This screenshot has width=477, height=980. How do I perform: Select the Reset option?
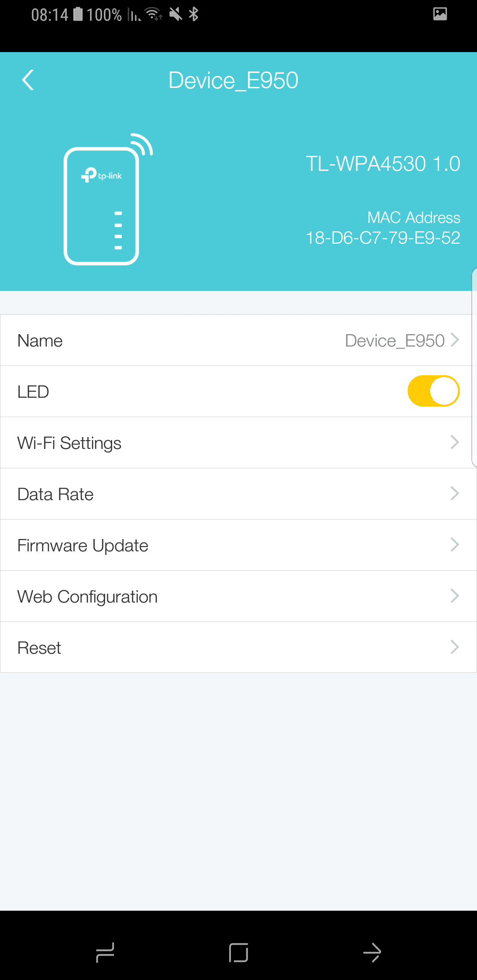click(238, 648)
